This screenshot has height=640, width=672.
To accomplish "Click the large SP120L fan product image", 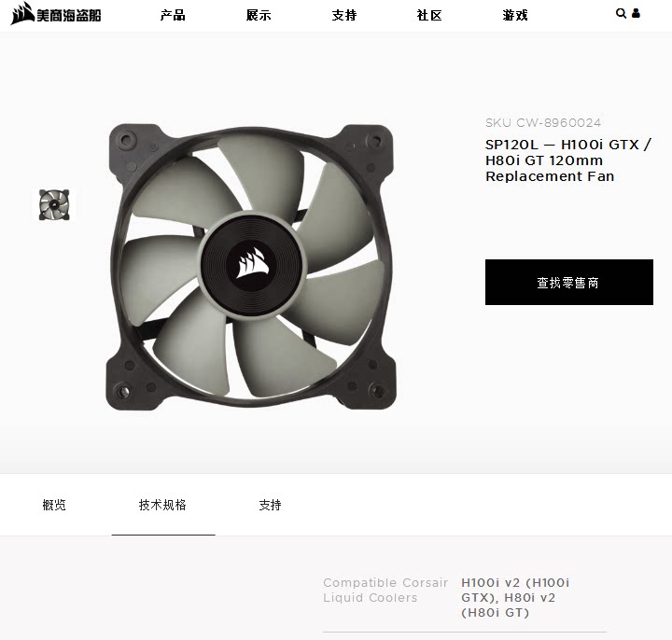I will 251,267.
